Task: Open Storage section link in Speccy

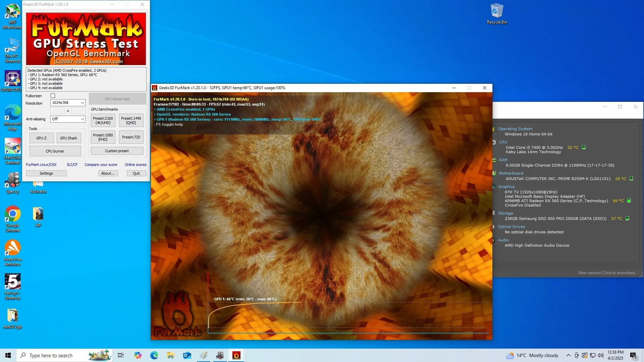Action: (505, 213)
